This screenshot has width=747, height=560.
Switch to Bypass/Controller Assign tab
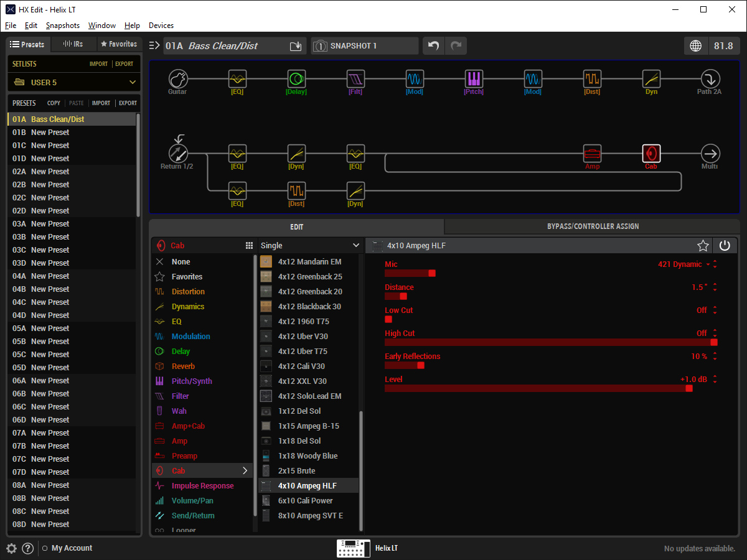(x=592, y=226)
